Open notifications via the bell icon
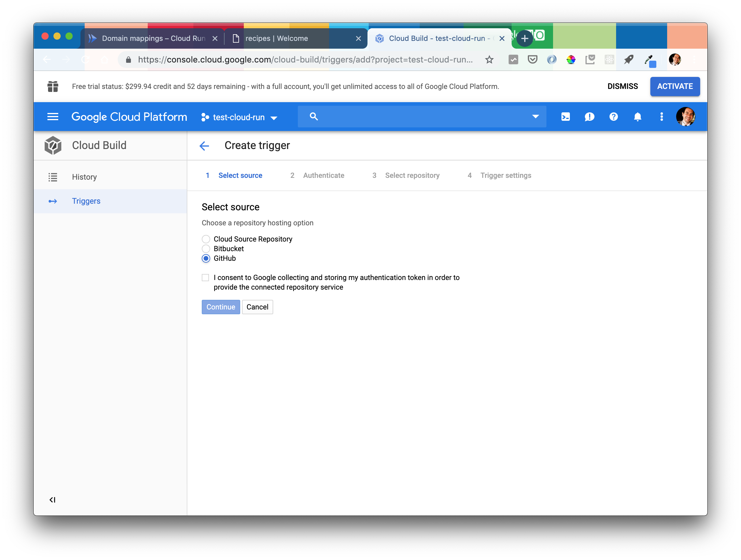Screen dimensions: 741x560 tap(637, 117)
